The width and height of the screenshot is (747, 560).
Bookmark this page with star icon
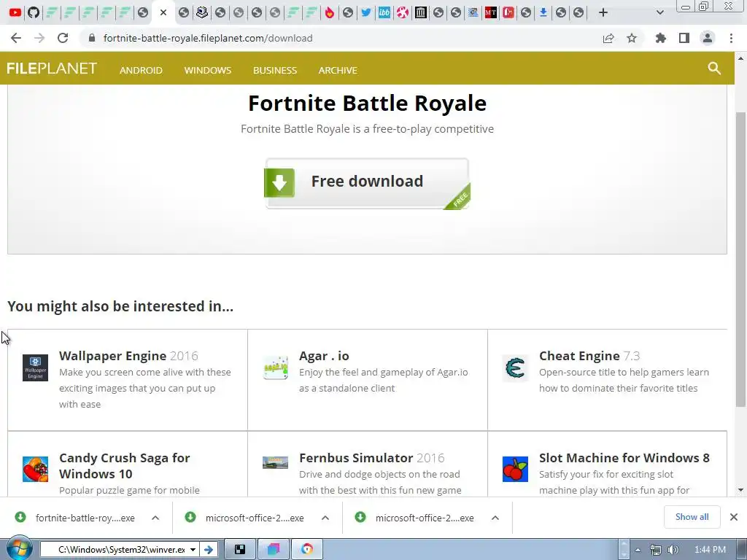[x=632, y=38]
